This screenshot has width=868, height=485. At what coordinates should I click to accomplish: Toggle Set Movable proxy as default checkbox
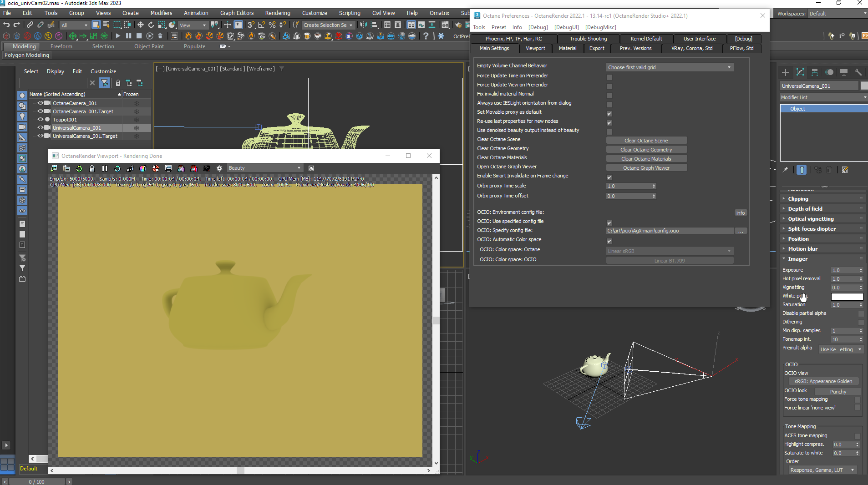pos(609,114)
